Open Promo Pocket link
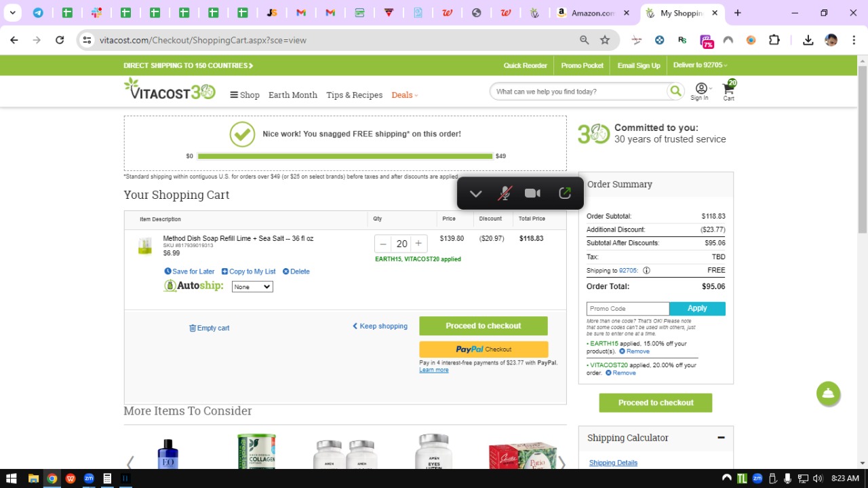This screenshot has height=488, width=868. click(582, 65)
